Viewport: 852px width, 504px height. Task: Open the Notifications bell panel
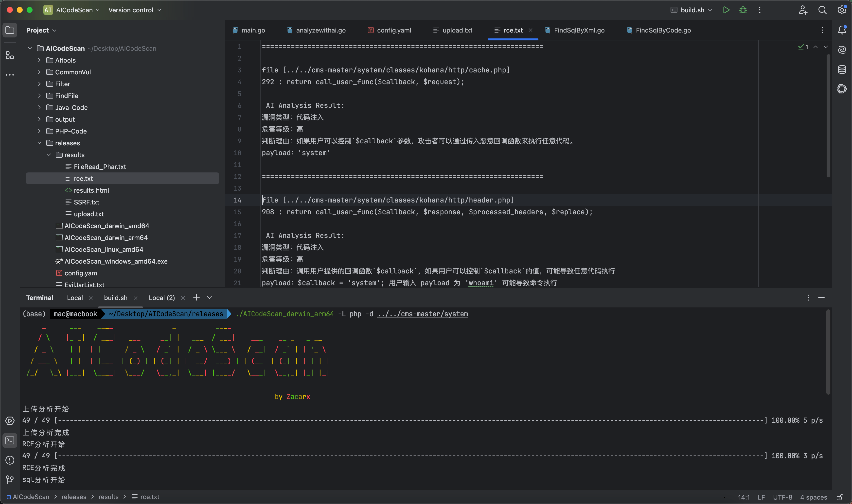click(x=842, y=30)
